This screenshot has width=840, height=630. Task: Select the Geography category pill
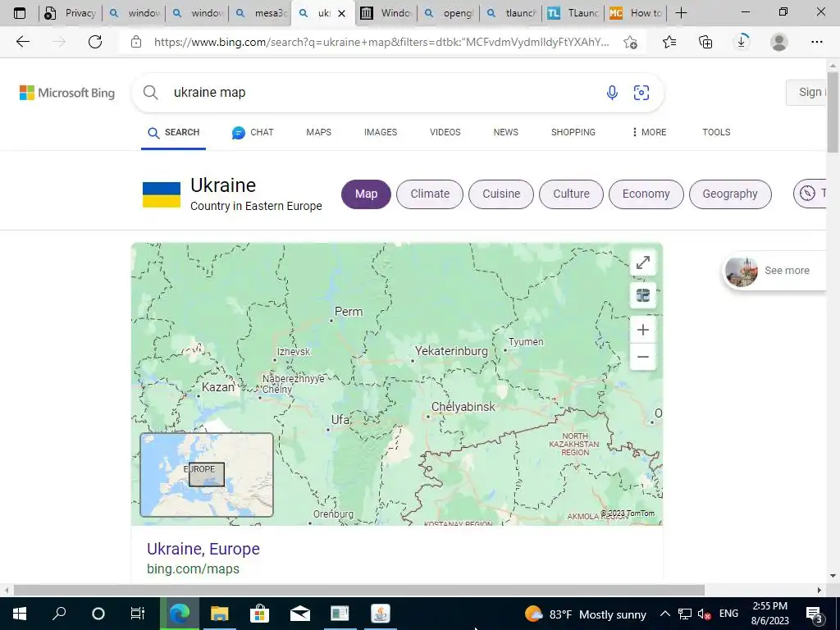pyautogui.click(x=730, y=194)
